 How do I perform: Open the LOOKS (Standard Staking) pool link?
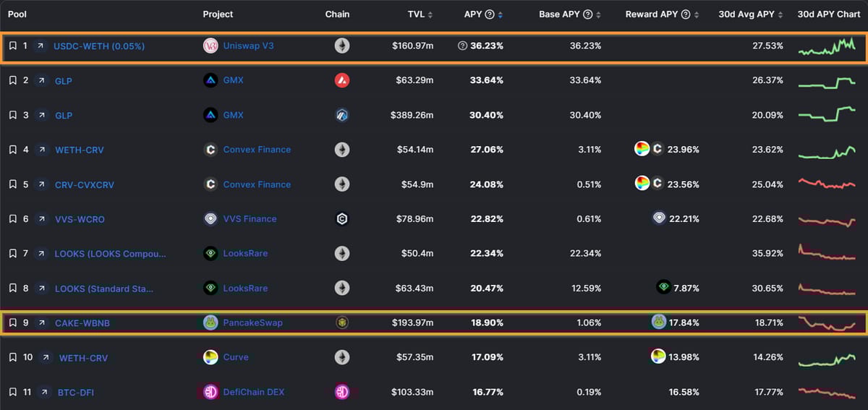[x=103, y=289]
